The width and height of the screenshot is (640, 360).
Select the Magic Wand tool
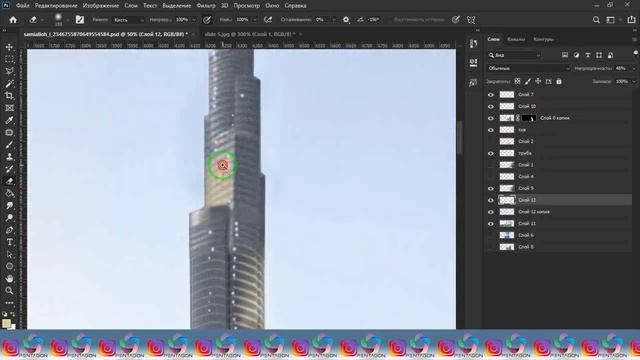click(9, 84)
